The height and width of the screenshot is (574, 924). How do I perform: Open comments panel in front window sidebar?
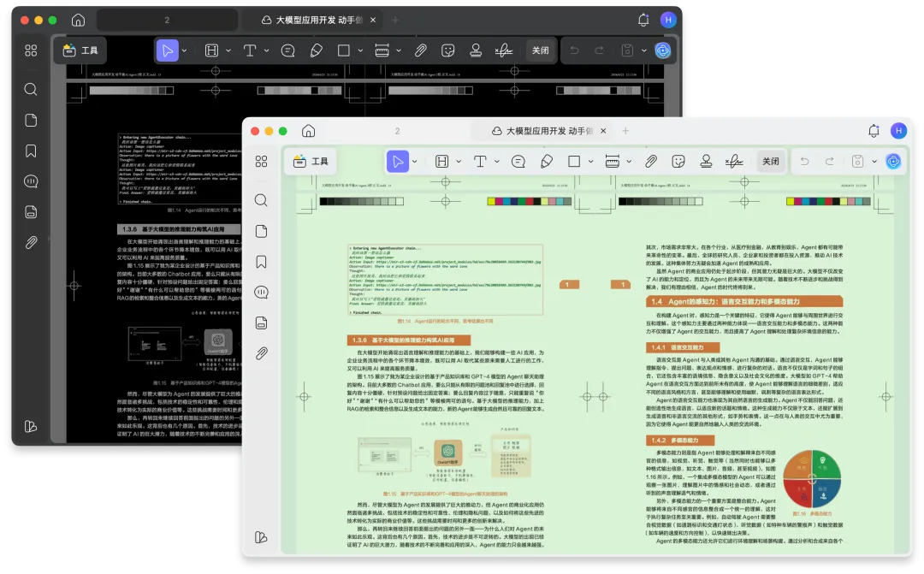(261, 293)
